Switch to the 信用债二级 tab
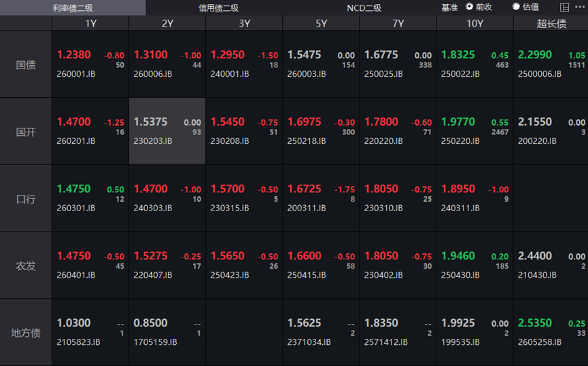Image resolution: width=588 pixels, height=366 pixels. click(x=218, y=7)
